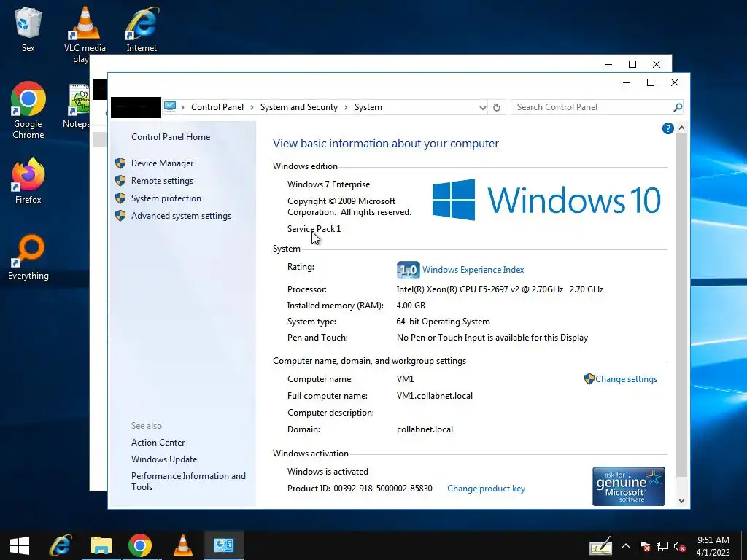Open Remote settings
747x560 pixels.
pyautogui.click(x=163, y=181)
